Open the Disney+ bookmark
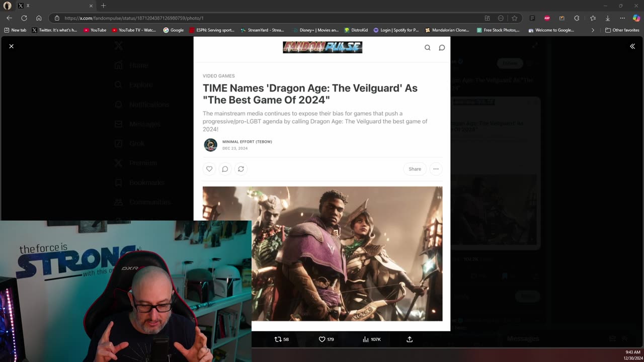Image resolution: width=644 pixels, height=362 pixels. pyautogui.click(x=316, y=30)
